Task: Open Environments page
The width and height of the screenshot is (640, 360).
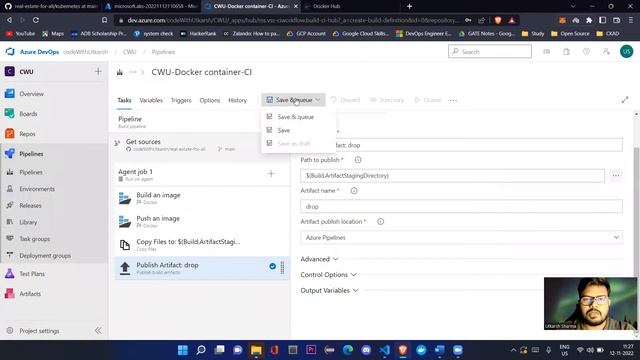Action: coord(37,189)
